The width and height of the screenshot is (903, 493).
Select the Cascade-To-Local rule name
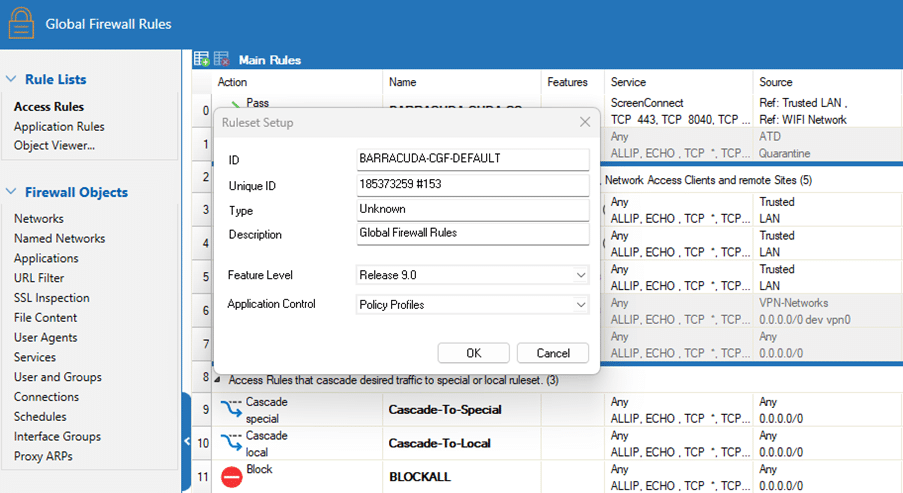pos(439,443)
